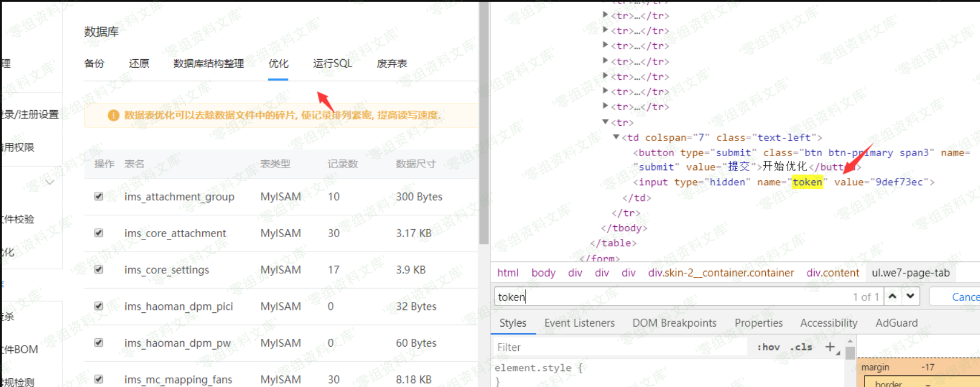Expand sidebar chevron on left menu

[x=50, y=183]
